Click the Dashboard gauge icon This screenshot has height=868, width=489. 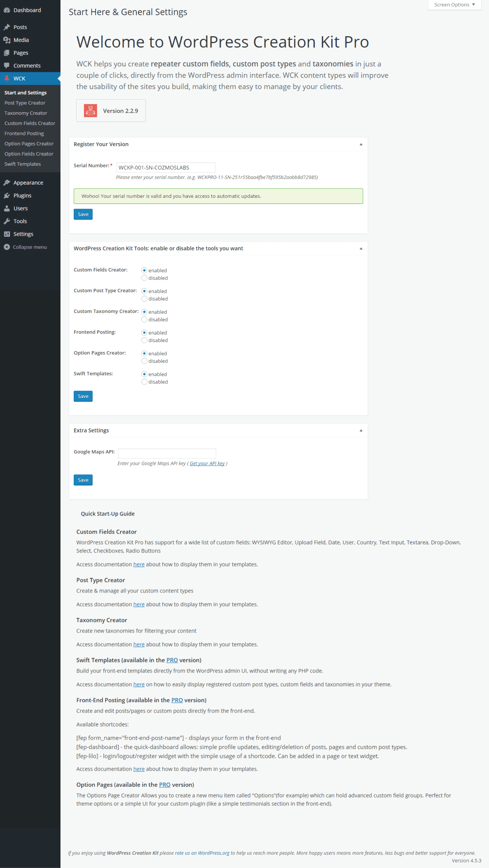[x=7, y=10]
